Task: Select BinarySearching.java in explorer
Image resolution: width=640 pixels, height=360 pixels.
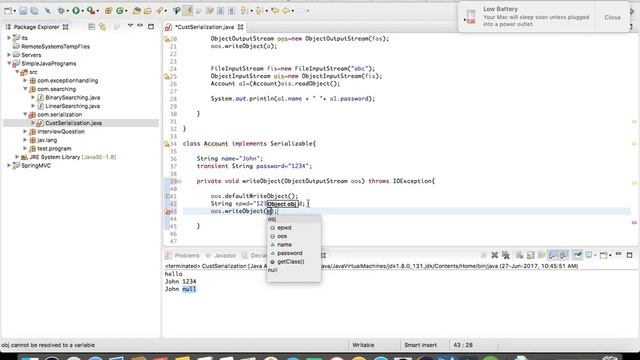Action: pyautogui.click(x=72, y=98)
